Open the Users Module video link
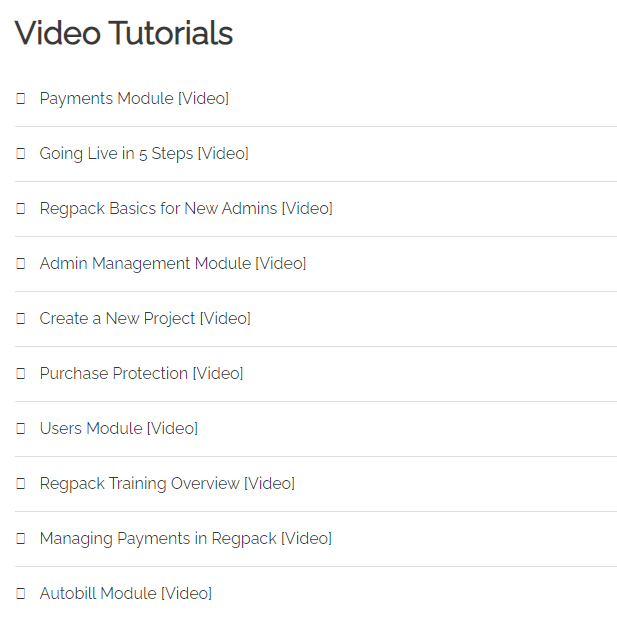This screenshot has width=617, height=618. (x=119, y=428)
